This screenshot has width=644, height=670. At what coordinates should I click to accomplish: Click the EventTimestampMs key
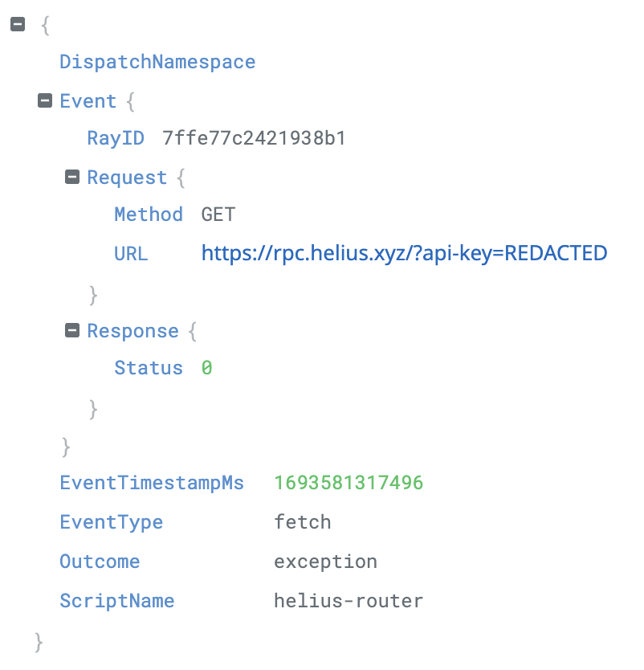tap(152, 484)
